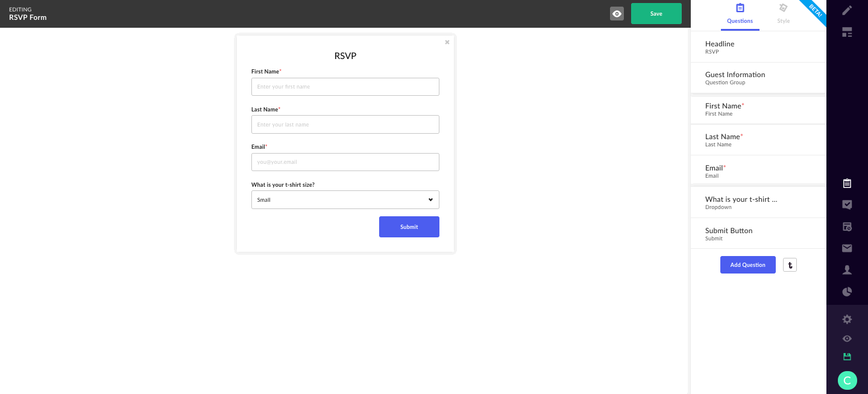Select the t-shirt Dropdown question row

pyautogui.click(x=758, y=202)
